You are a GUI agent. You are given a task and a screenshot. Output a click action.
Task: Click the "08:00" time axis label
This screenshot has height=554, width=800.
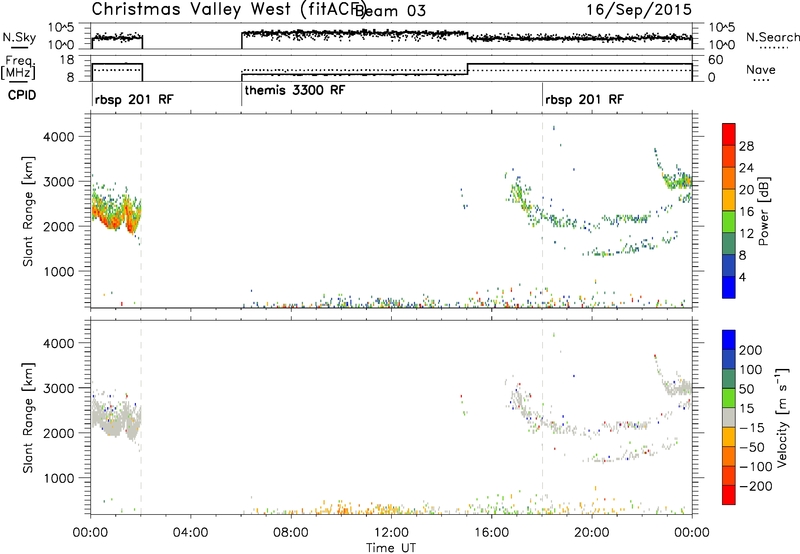coord(290,532)
